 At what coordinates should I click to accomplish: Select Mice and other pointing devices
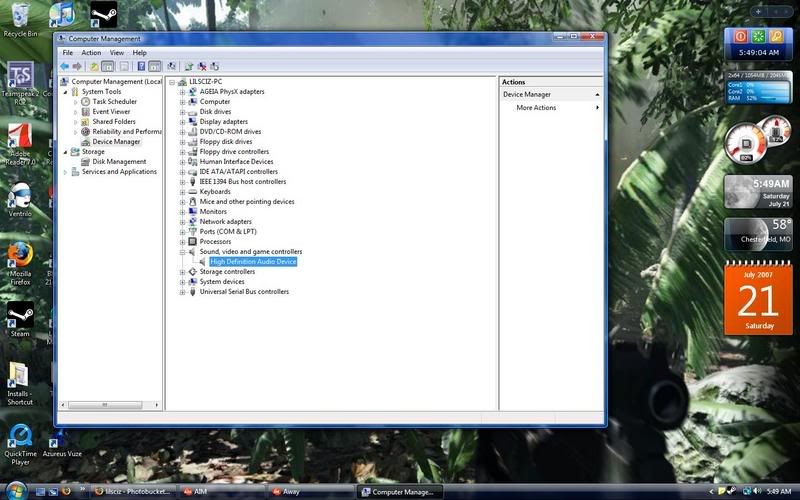[x=247, y=202]
